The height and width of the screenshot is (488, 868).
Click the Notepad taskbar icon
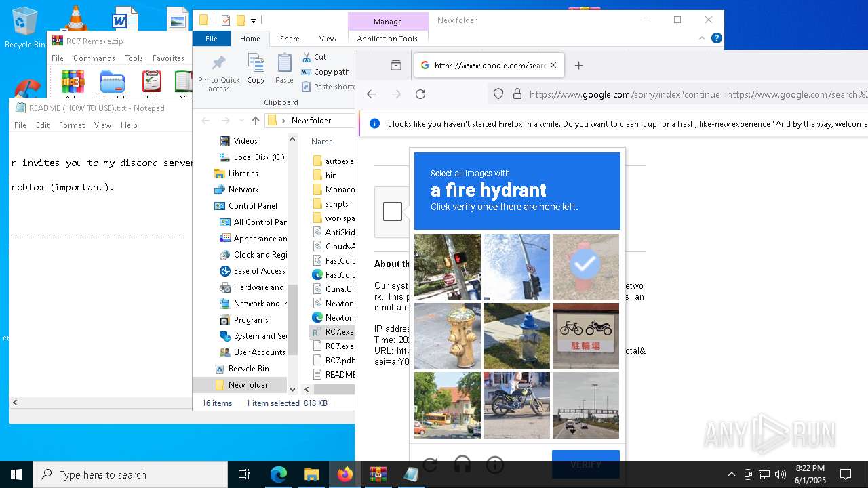point(411,474)
